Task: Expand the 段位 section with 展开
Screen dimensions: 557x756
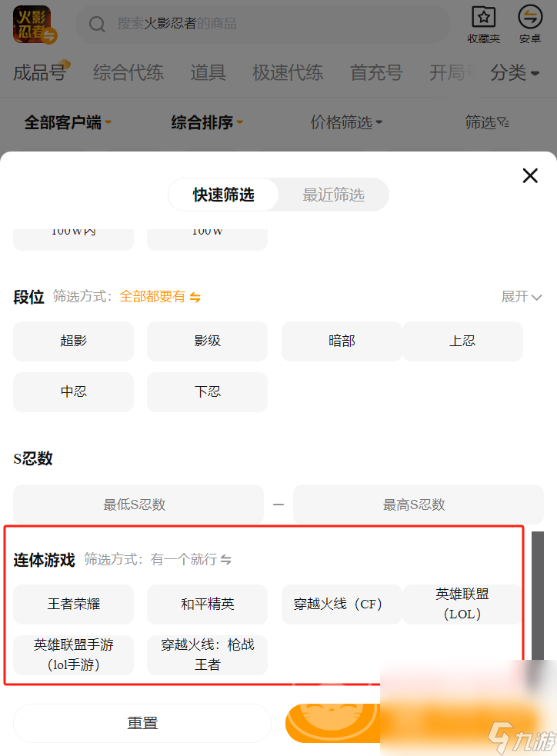Action: pyautogui.click(x=522, y=297)
